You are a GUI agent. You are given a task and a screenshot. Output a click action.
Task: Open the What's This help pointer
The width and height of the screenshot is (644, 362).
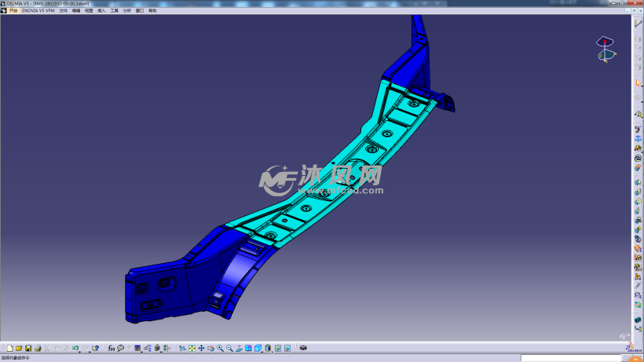click(x=95, y=348)
